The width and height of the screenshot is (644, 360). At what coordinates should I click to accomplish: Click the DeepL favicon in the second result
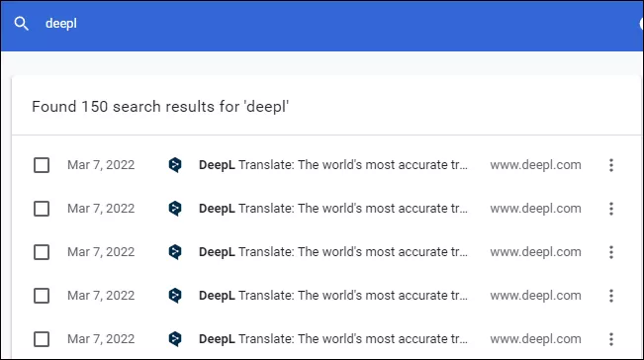[175, 209]
